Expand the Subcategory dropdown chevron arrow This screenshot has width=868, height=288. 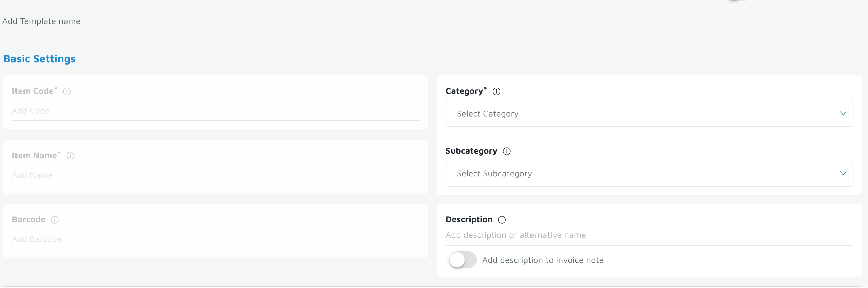[843, 173]
